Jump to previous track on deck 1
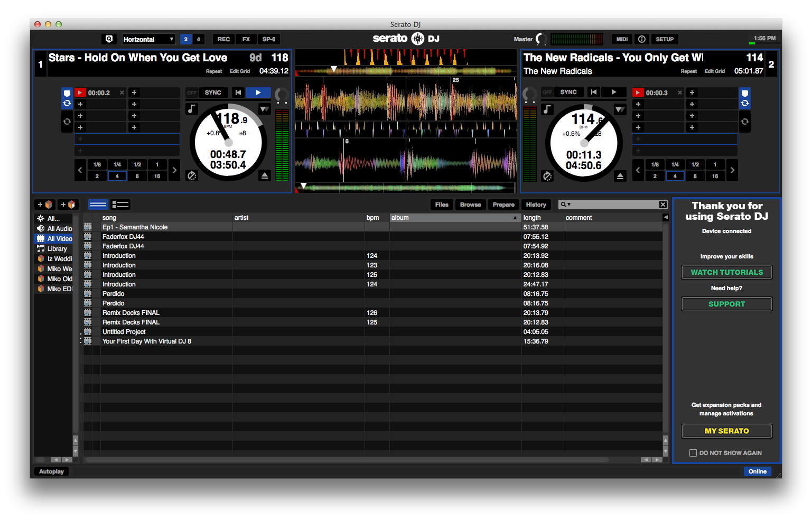Image resolution: width=812 pixels, height=520 pixels. coord(238,92)
